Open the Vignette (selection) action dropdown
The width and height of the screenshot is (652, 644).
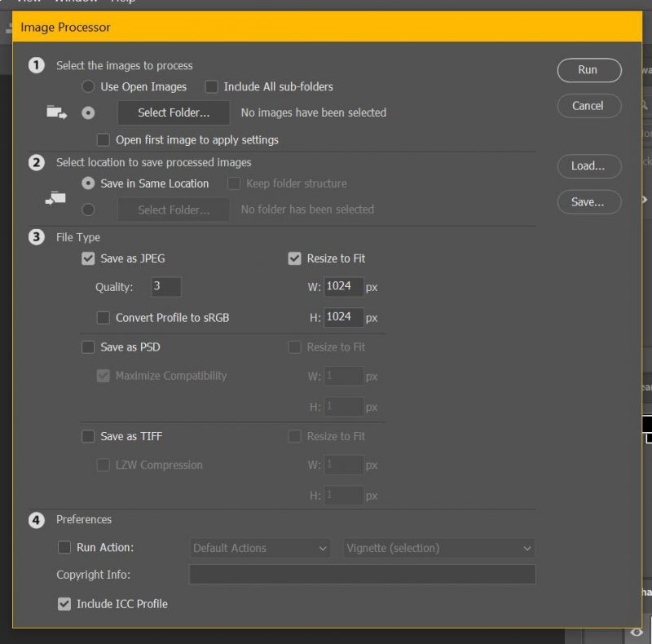coord(438,548)
